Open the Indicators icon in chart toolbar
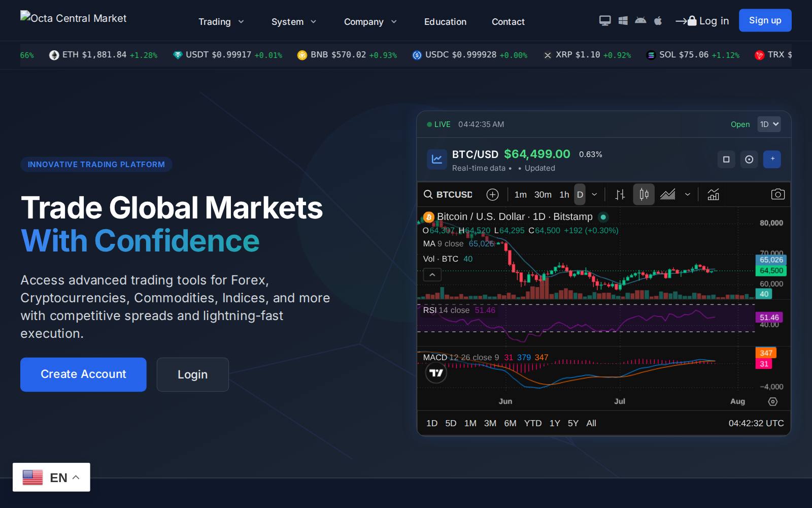This screenshot has height=508, width=812. point(714,195)
